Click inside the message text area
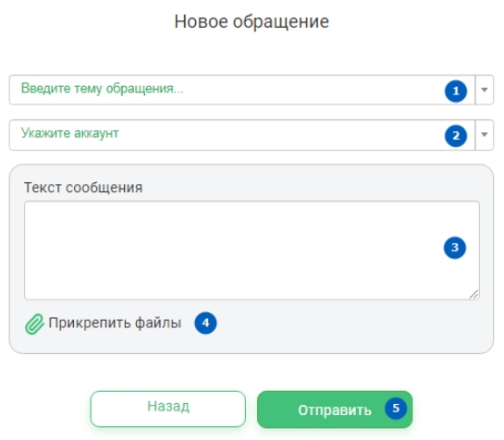504x440 pixels. pos(252,251)
